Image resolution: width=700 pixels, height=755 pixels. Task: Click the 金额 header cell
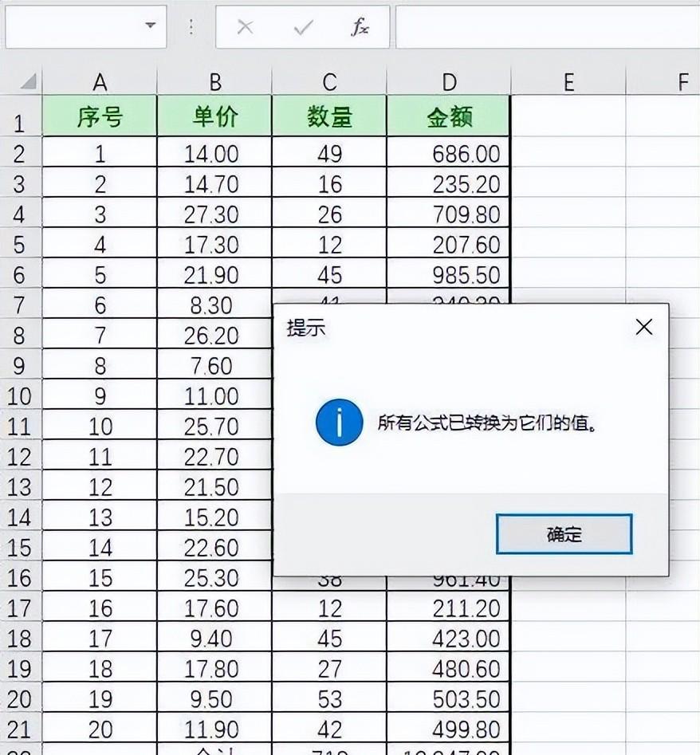448,116
